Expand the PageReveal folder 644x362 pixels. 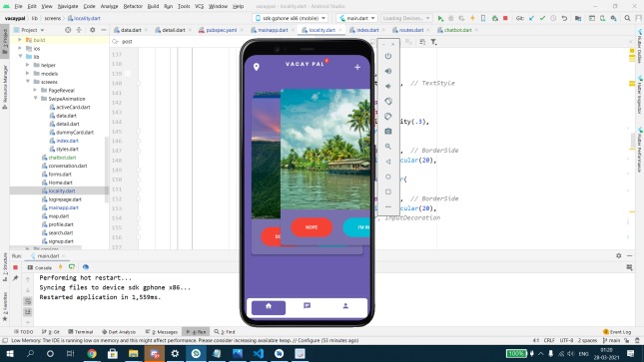click(x=35, y=91)
